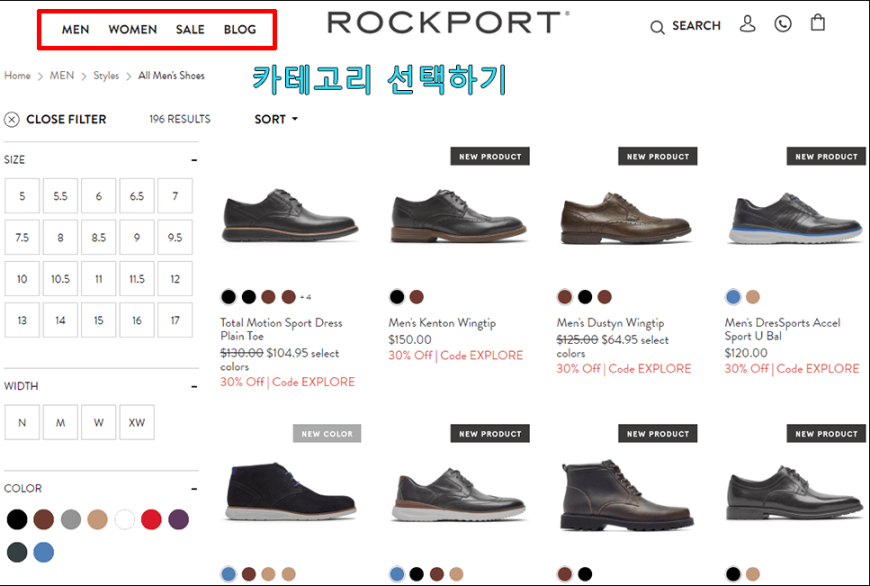Screen dimensions: 870x586
Task: Filter by tan color swatch in COLOR filter
Action: pyautogui.click(x=97, y=519)
